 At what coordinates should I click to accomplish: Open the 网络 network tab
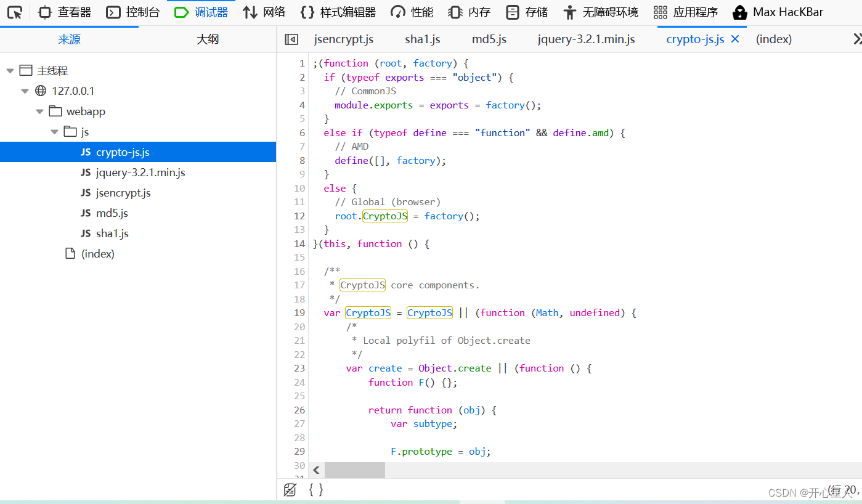(x=264, y=12)
